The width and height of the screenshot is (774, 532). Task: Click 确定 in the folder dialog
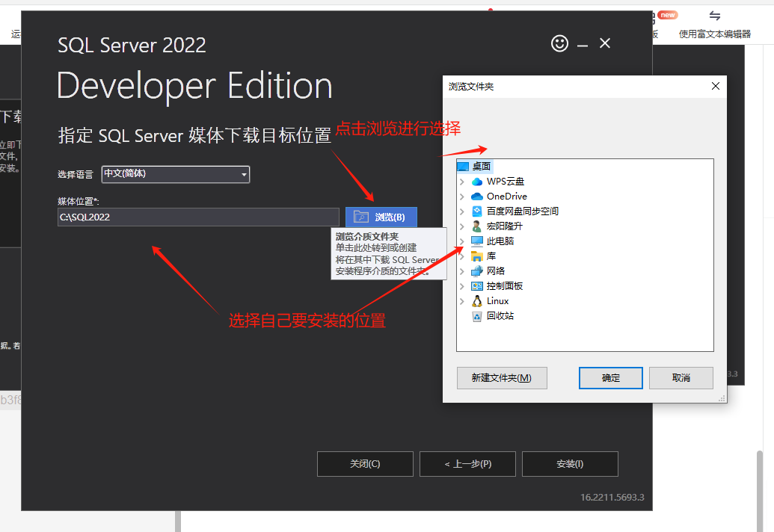click(611, 377)
